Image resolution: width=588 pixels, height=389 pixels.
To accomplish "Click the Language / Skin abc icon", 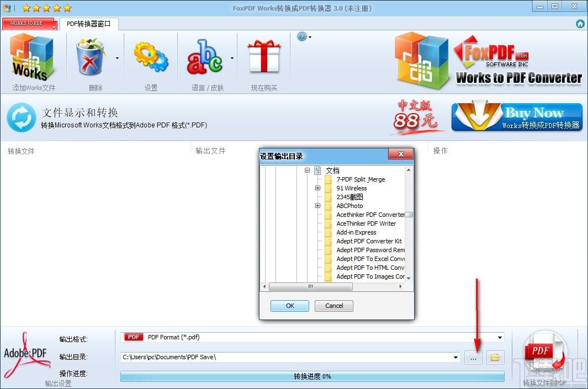I will [x=204, y=57].
